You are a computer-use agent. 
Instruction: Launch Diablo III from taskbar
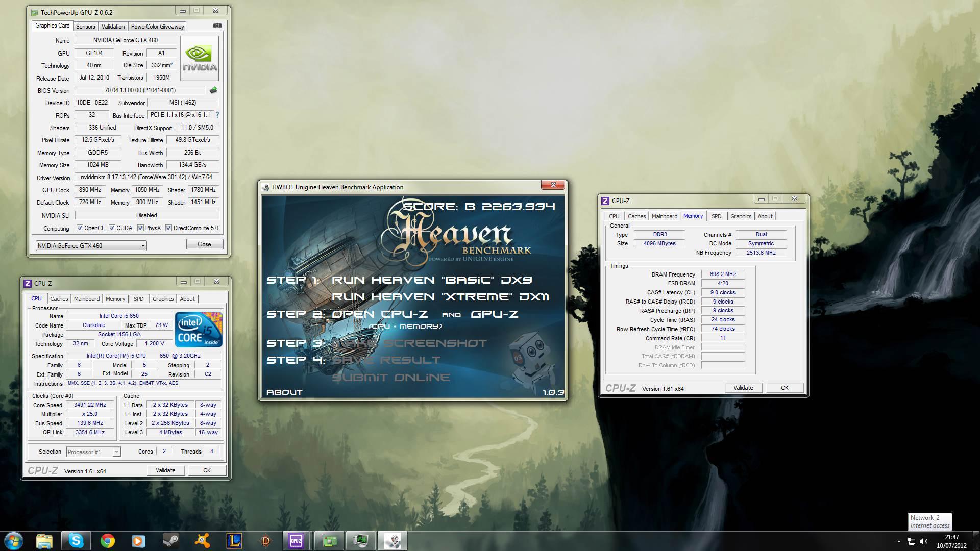265,540
